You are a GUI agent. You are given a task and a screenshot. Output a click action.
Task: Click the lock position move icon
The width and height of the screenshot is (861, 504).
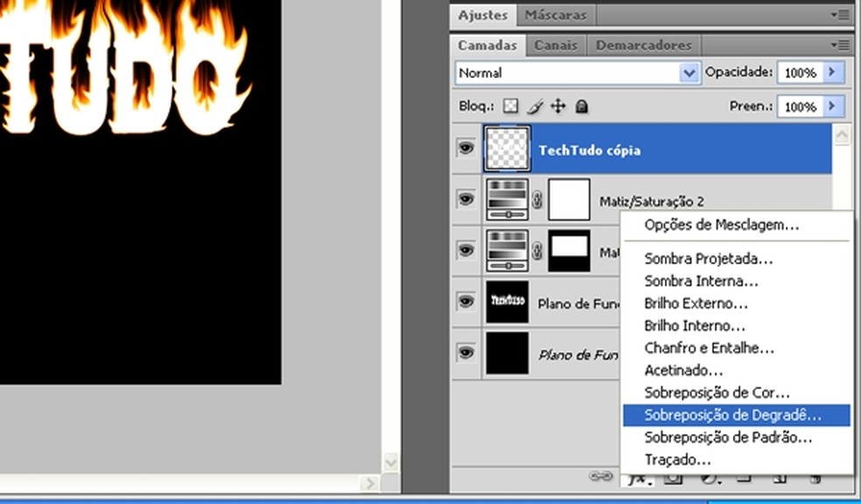click(558, 106)
